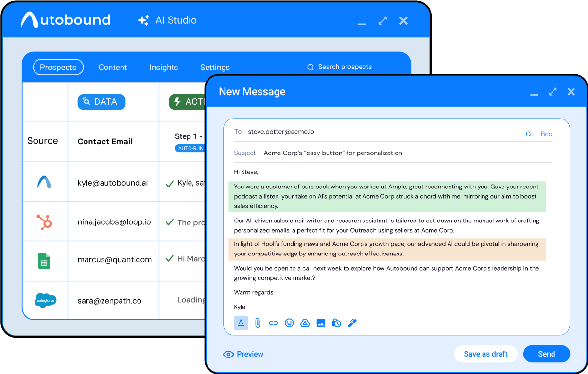Click the DATA column button
This screenshot has height=374, width=588.
tap(102, 102)
